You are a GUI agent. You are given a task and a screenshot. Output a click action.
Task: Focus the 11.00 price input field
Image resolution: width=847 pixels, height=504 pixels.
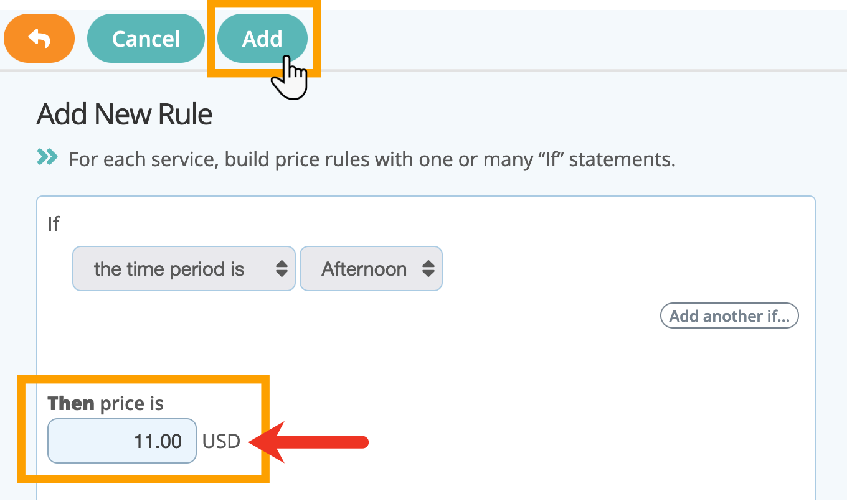122,441
